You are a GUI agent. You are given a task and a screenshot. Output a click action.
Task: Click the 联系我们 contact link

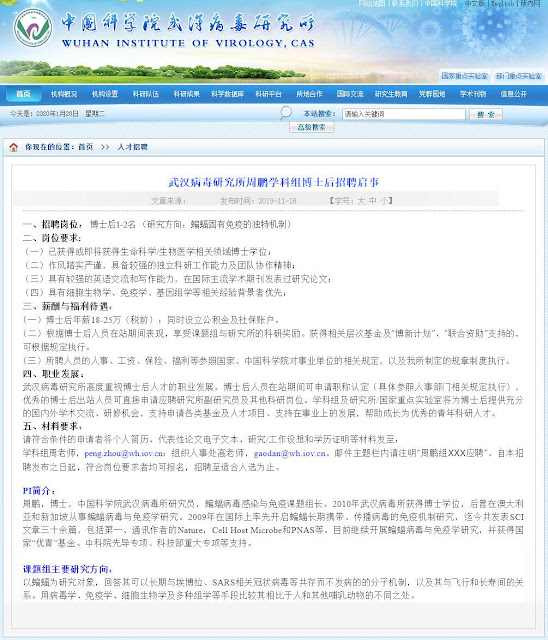click(404, 3)
